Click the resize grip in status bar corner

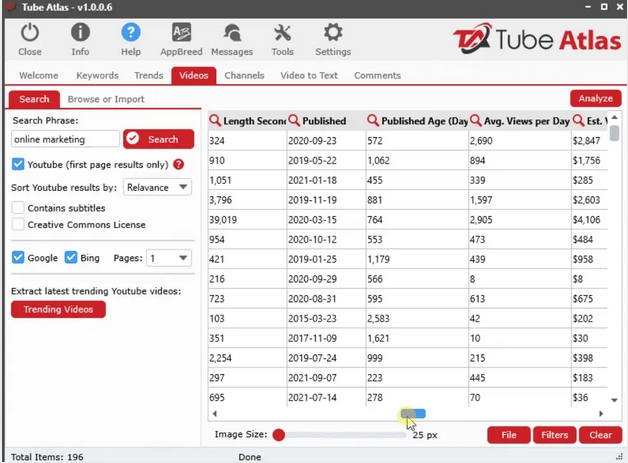point(619,457)
